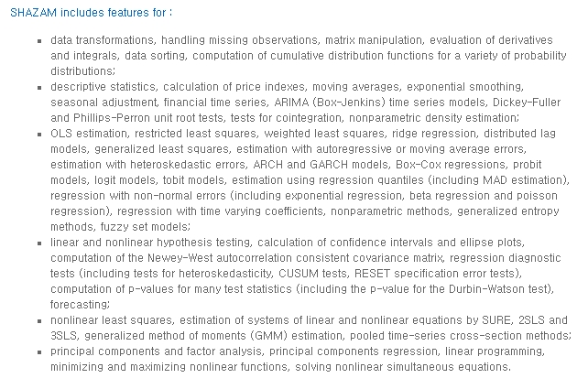This screenshot has height=389, width=588.
Task: Click the "fuzzy set models" text
Action: (137, 226)
